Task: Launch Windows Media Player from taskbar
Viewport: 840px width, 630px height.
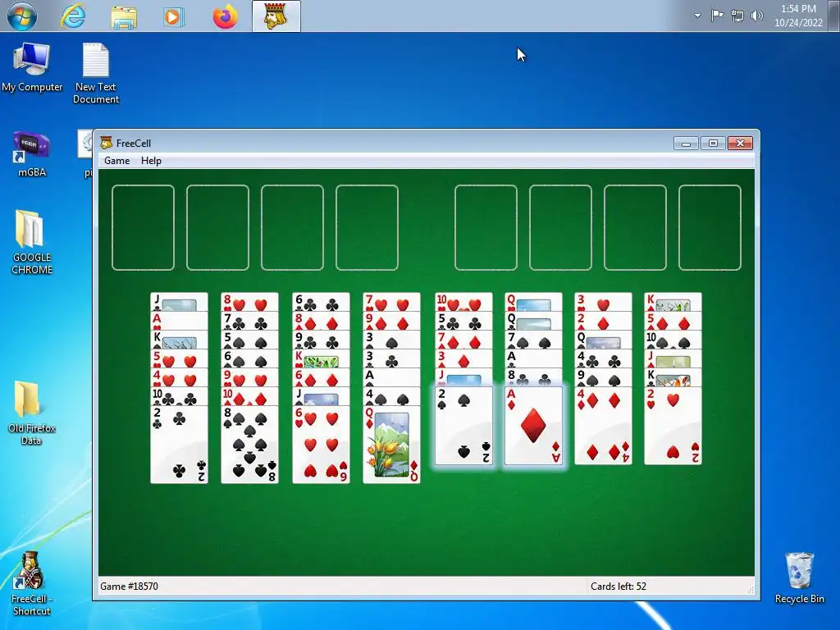Action: point(174,16)
